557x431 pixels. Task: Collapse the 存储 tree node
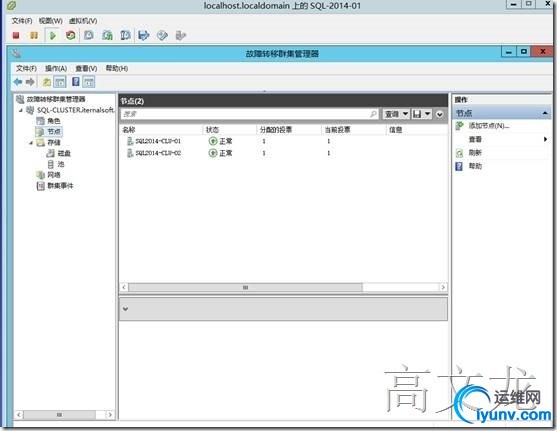(31, 143)
